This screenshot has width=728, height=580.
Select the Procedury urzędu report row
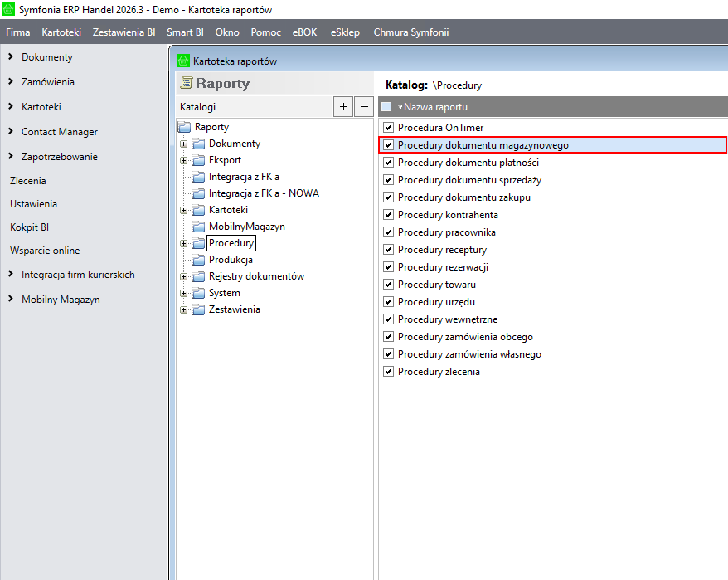tap(553, 302)
